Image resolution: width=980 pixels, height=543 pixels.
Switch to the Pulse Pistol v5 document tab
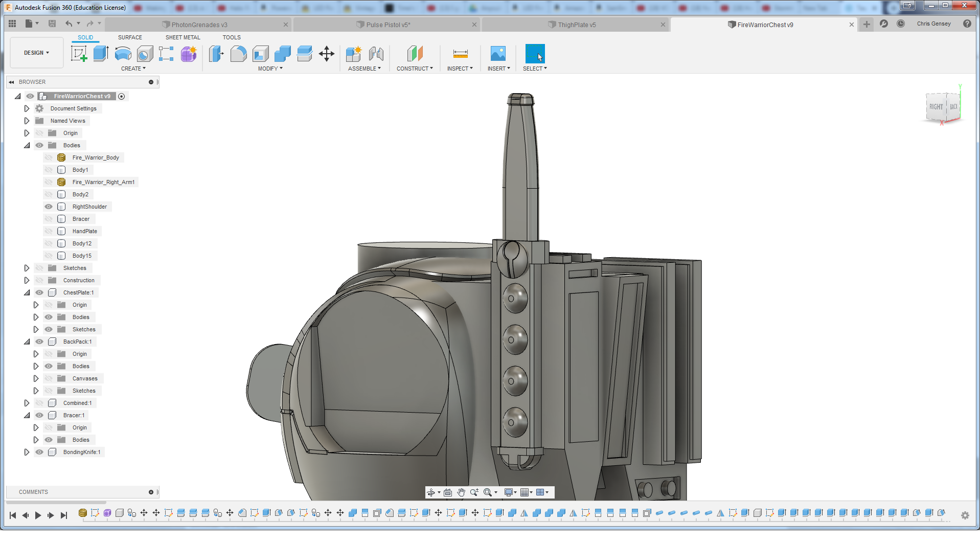click(x=388, y=25)
